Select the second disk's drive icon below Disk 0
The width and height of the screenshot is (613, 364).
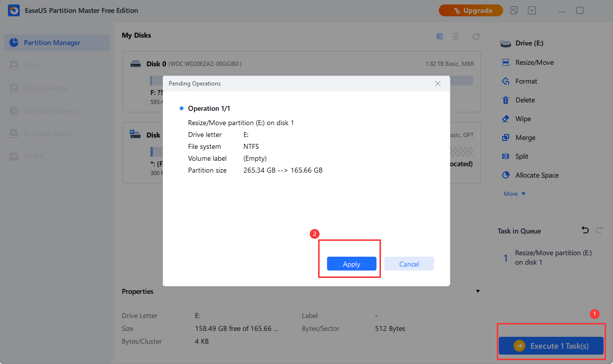pyautogui.click(x=135, y=134)
